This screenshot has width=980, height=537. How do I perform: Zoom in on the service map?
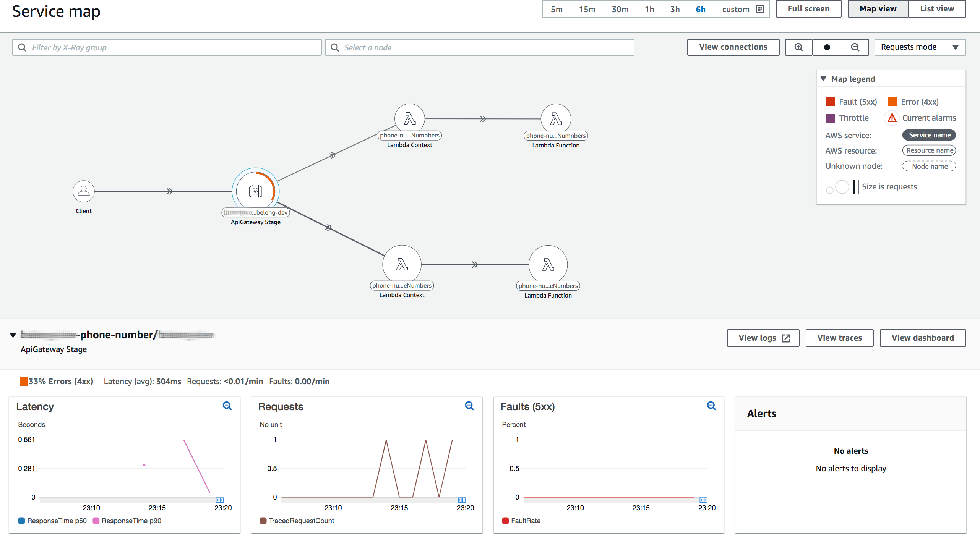click(798, 47)
